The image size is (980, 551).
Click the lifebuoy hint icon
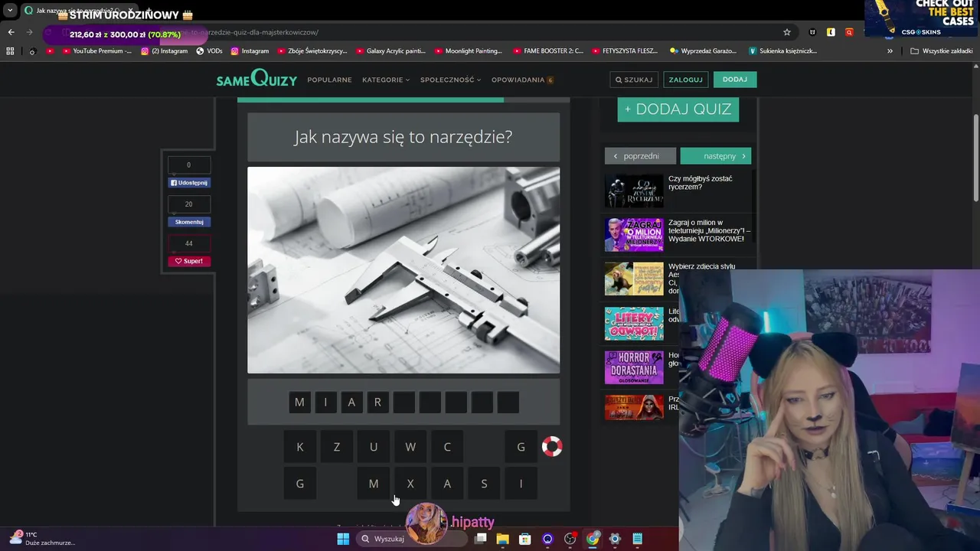pyautogui.click(x=552, y=446)
